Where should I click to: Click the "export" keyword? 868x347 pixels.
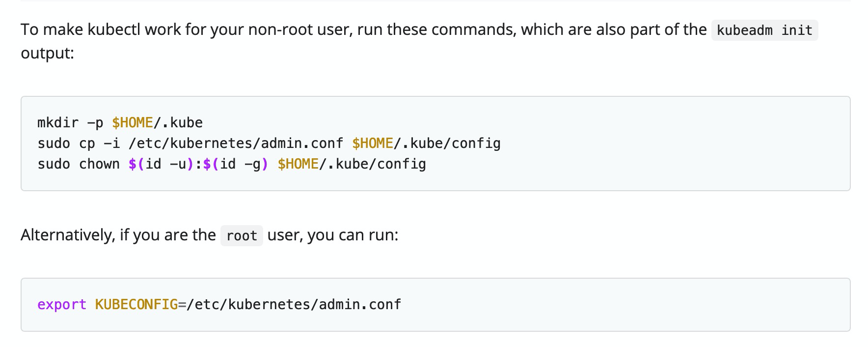coord(62,304)
